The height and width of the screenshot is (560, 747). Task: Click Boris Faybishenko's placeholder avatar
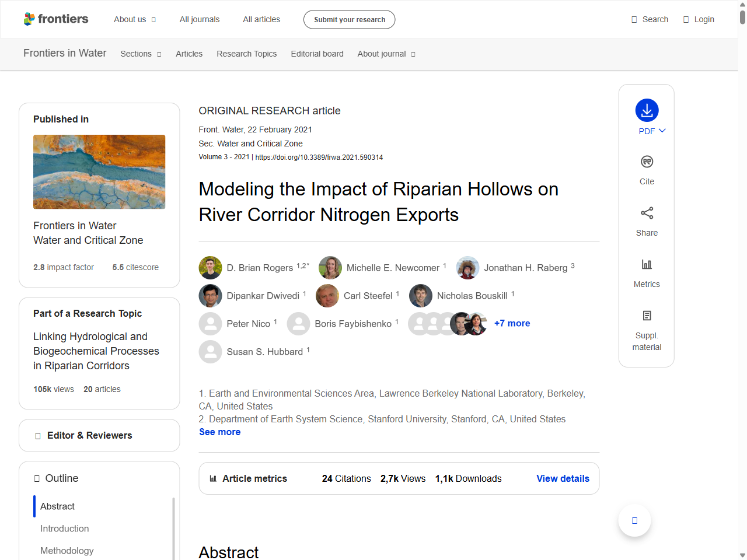[298, 324]
